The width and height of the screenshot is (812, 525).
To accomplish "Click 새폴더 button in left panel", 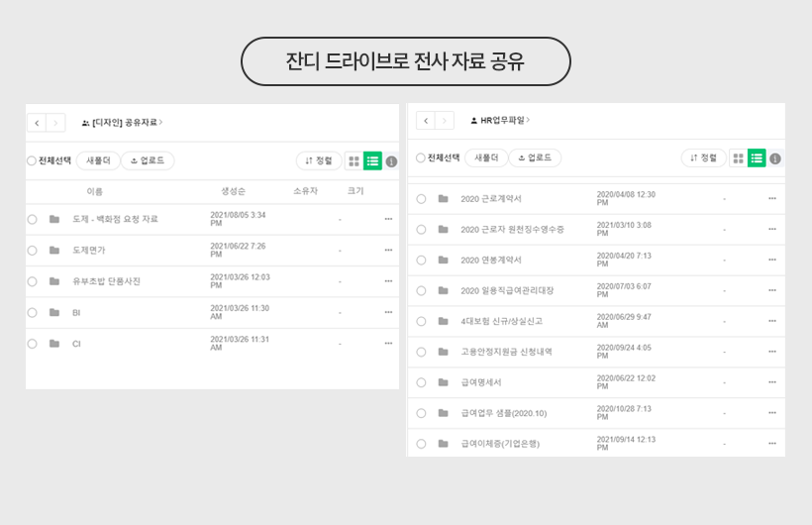I will tap(98, 160).
